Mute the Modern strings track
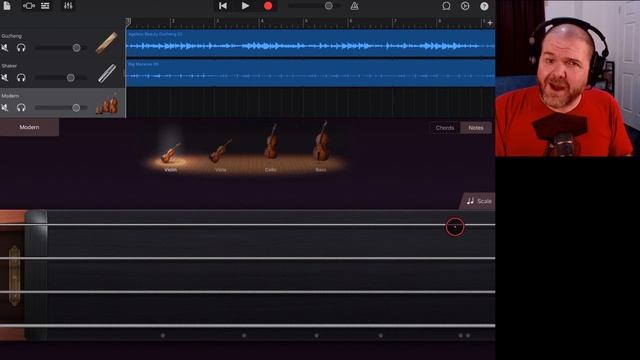Viewport: 640px width, 360px height. click(5, 108)
